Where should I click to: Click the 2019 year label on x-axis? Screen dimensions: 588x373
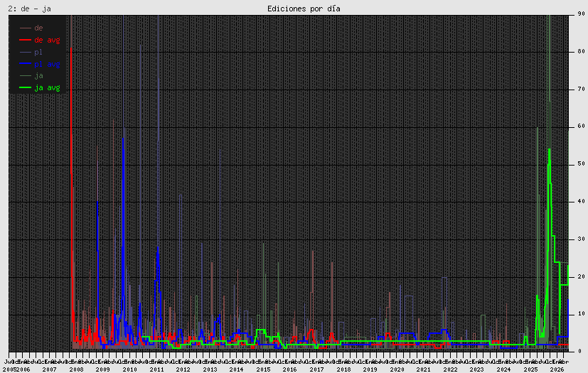coord(370,369)
